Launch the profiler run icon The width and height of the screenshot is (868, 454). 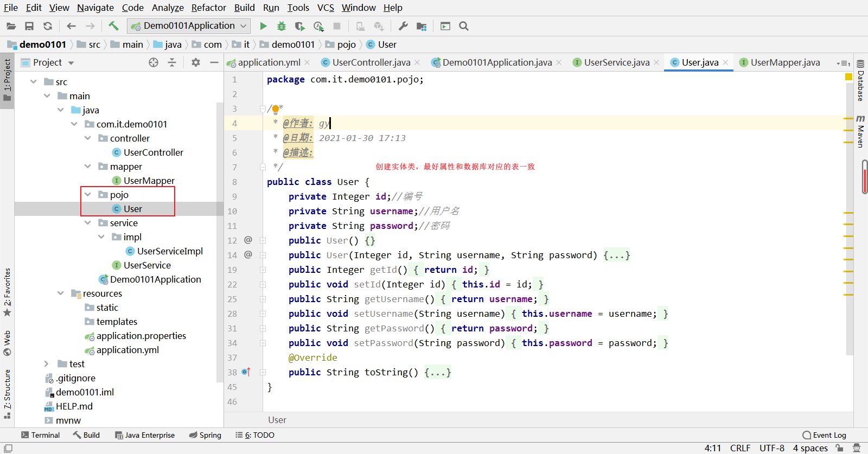point(318,26)
